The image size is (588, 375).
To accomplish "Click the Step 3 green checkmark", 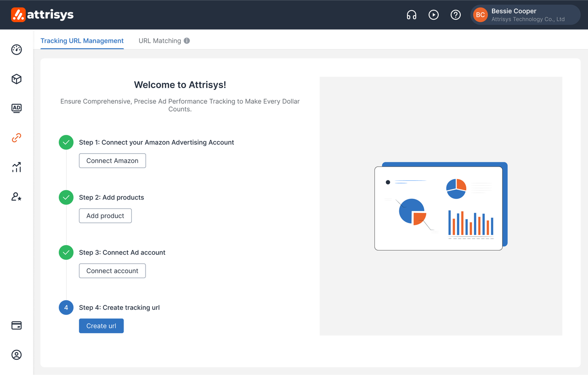I will point(66,252).
